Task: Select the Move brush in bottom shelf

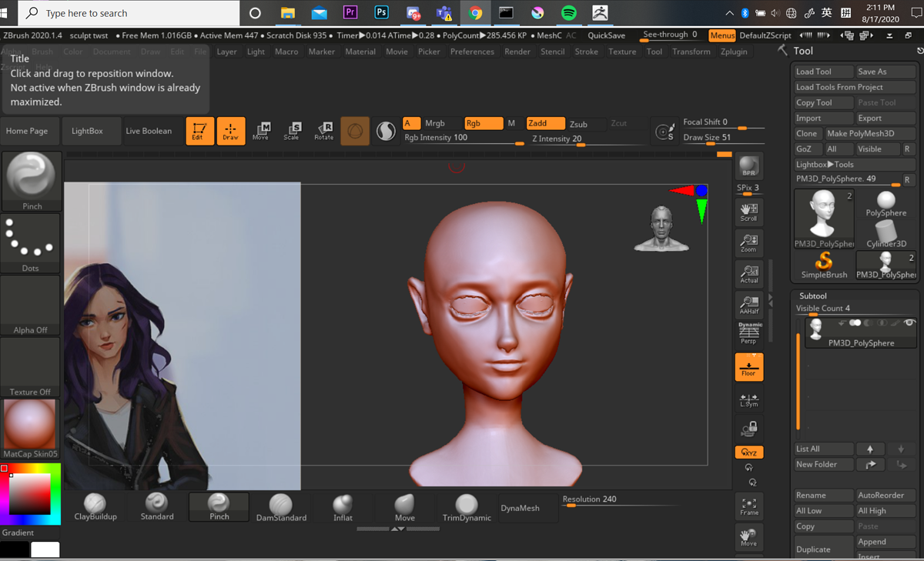Action: coord(405,507)
